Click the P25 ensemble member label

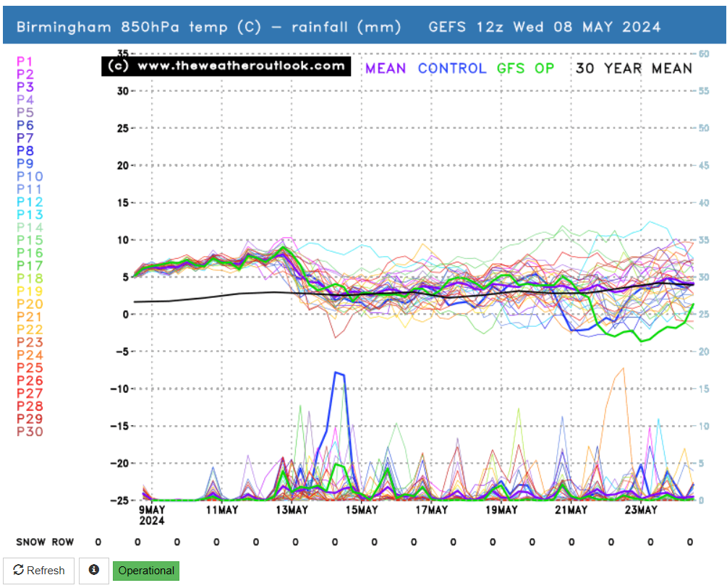pyautogui.click(x=30, y=367)
